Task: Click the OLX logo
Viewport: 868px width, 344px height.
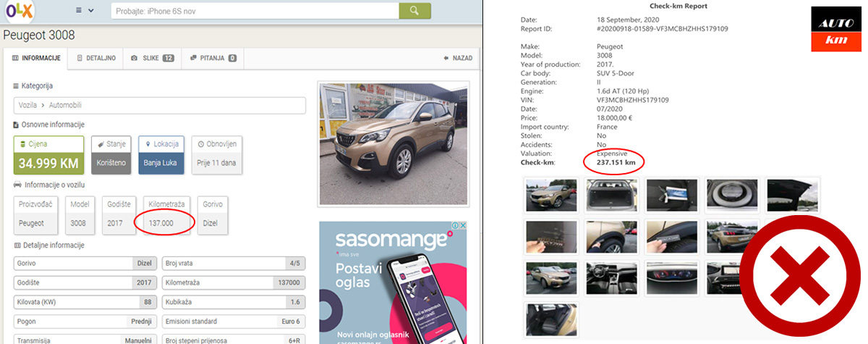Action: click(x=20, y=11)
